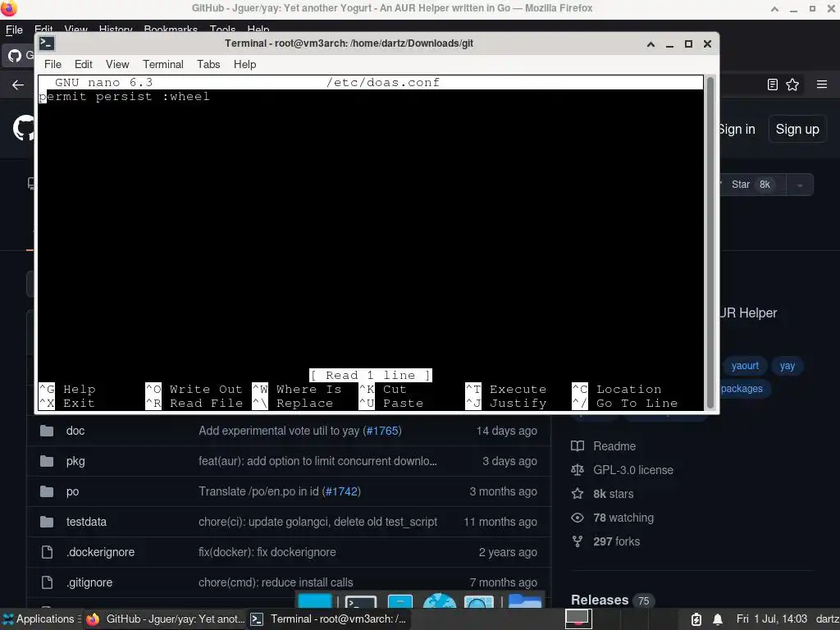This screenshot has width=840, height=630.
Task: Open application finder magnifier in dock
Action: (478, 601)
